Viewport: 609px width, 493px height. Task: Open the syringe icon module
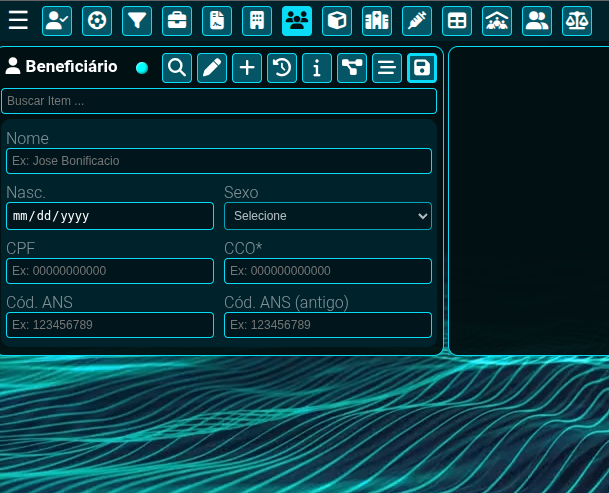[417, 20]
